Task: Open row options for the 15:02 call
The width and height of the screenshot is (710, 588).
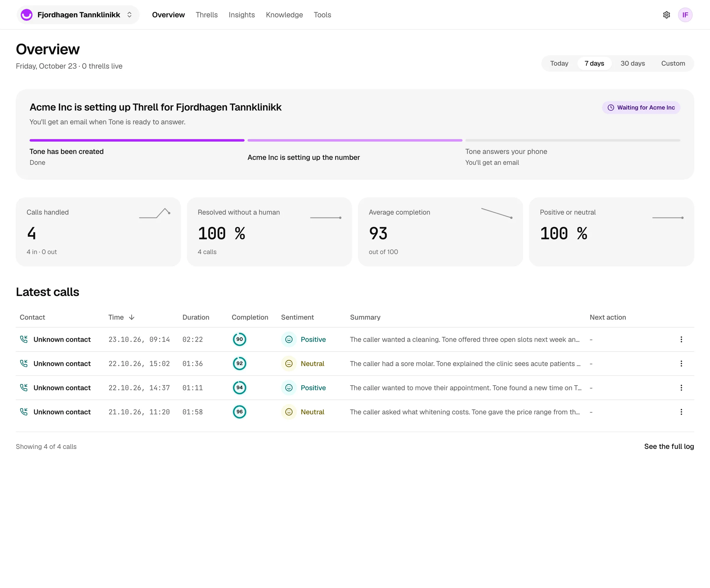Action: point(681,363)
